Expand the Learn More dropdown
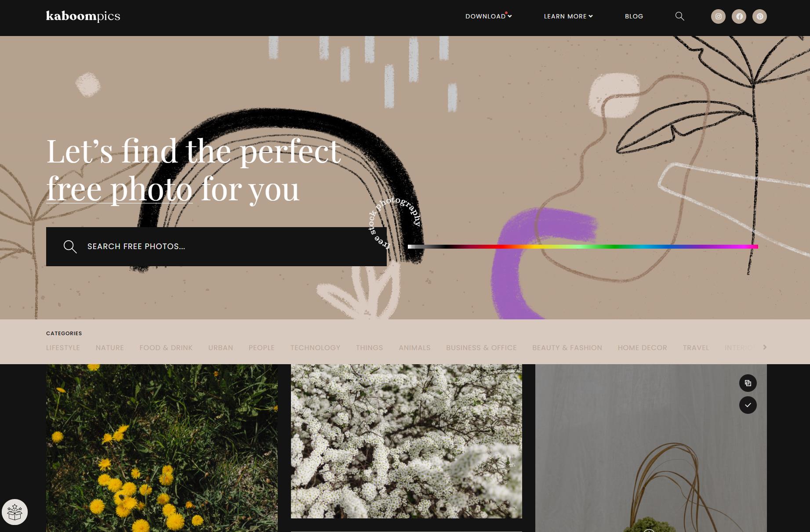Viewport: 810px width, 532px height. [x=568, y=16]
